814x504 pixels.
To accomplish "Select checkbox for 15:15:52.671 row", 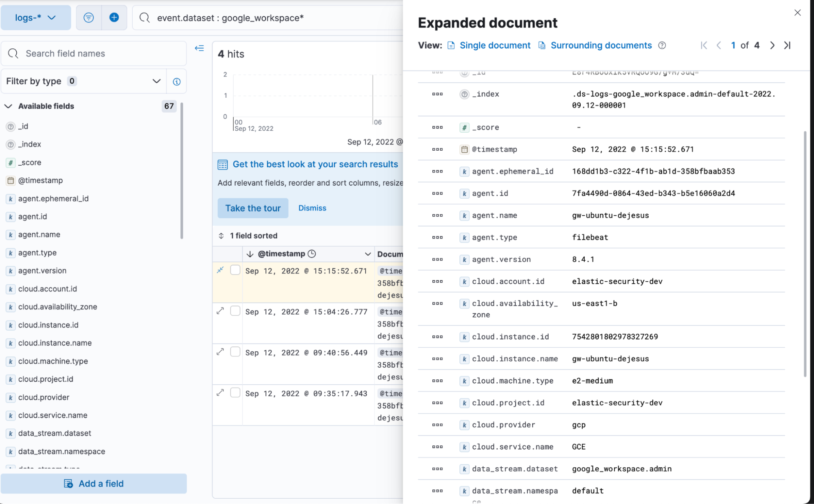I will click(x=235, y=270).
